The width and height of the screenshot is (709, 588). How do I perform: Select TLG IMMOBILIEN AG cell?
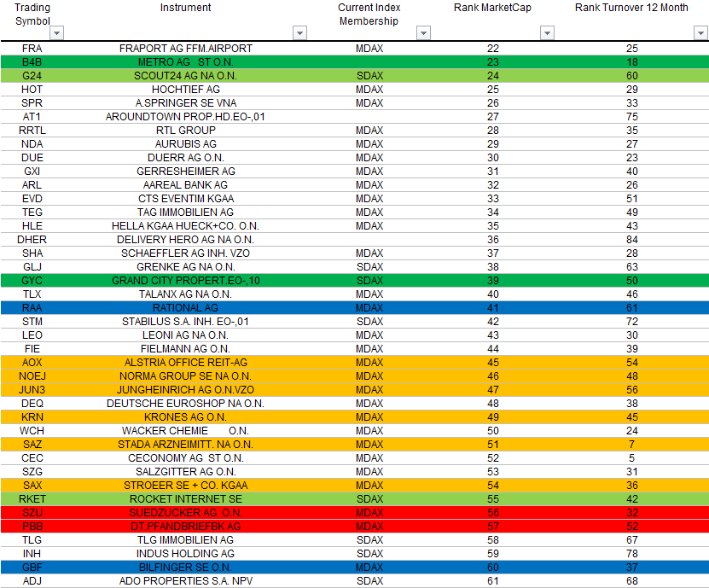(x=186, y=539)
